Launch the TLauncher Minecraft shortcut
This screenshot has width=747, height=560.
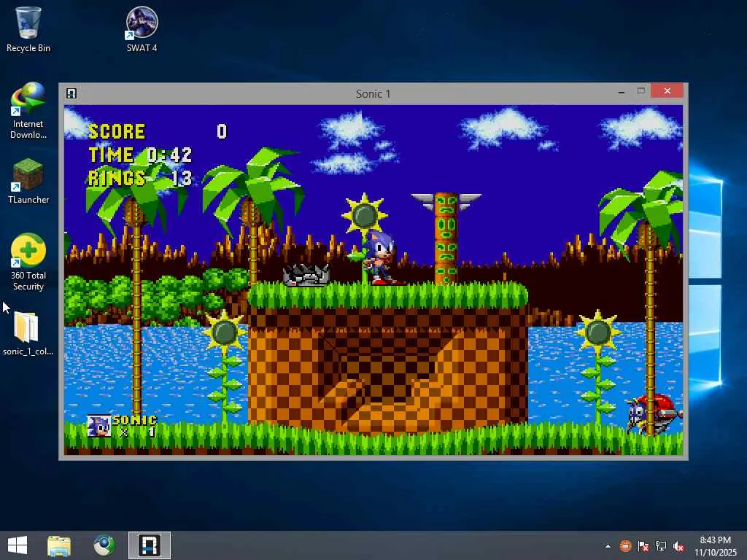(28, 181)
